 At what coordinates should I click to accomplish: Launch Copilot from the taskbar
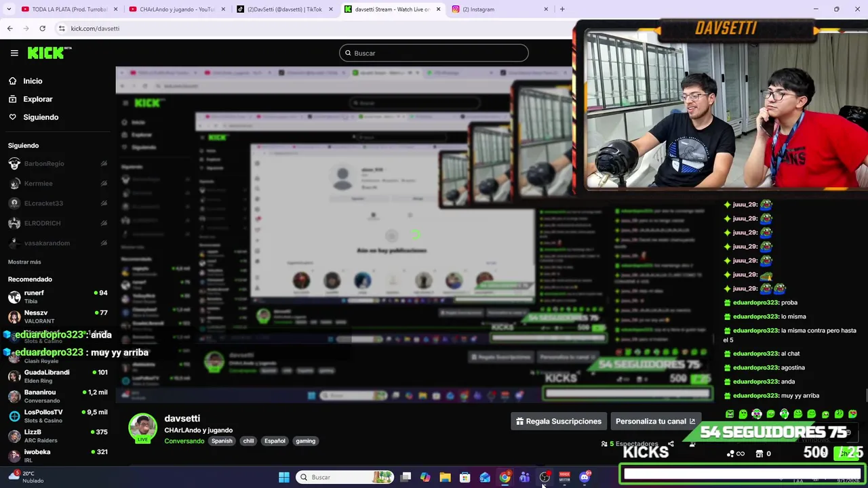tap(425, 477)
